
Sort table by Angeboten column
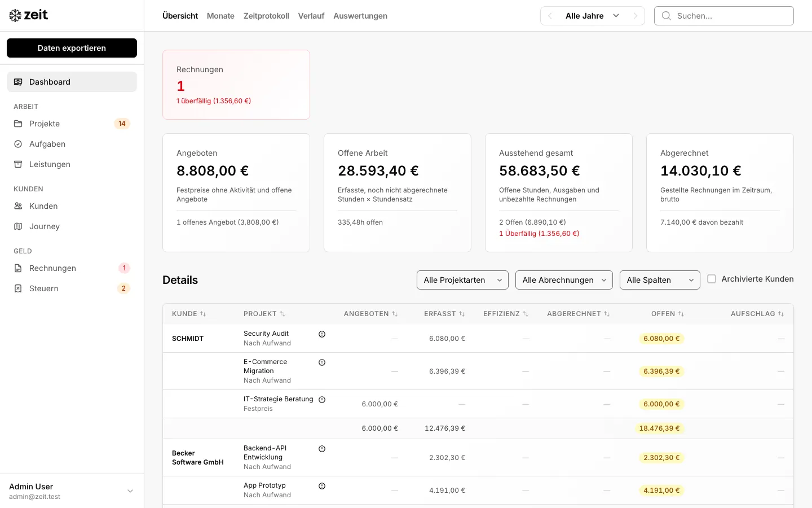coord(370,314)
